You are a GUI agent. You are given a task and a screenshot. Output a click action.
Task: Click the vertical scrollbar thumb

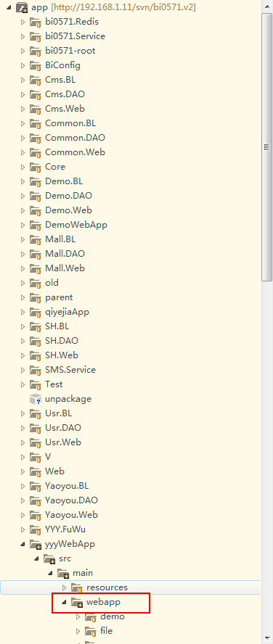point(266,147)
